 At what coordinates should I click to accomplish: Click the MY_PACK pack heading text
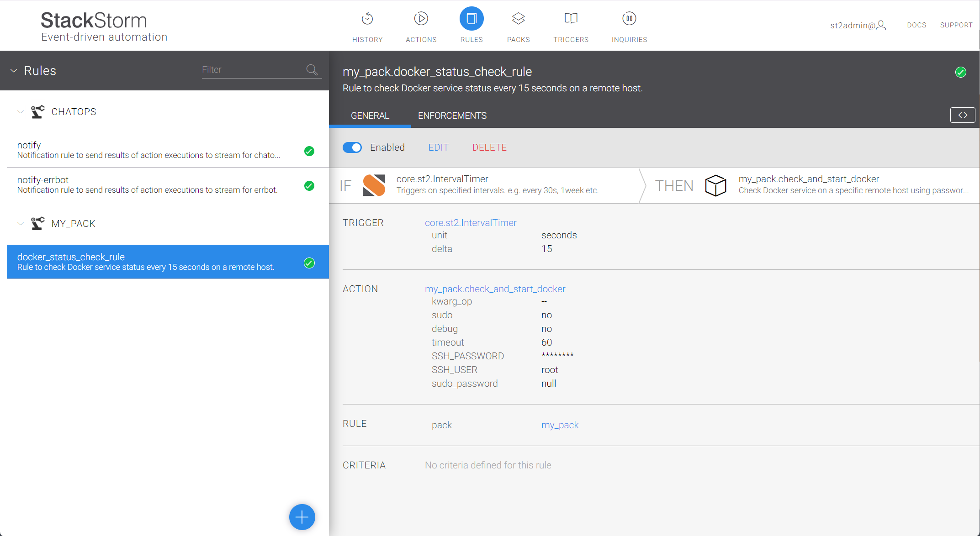click(x=73, y=224)
